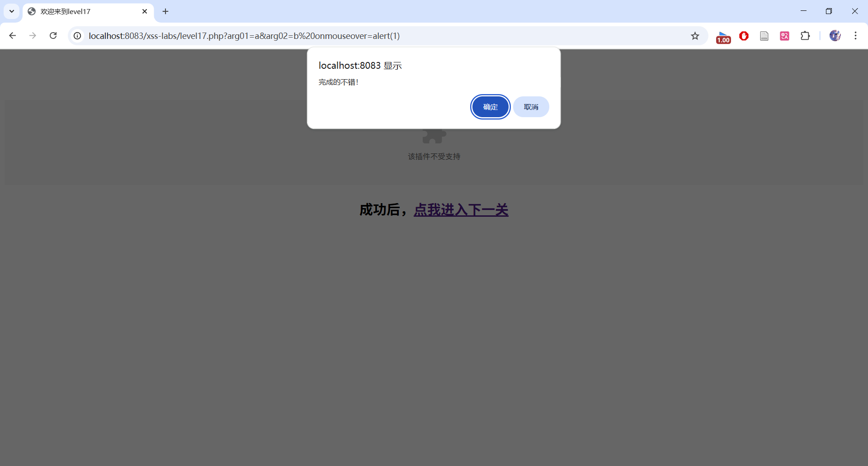Click the document-style extension icon
Image resolution: width=868 pixels, height=466 pixels.
click(764, 36)
